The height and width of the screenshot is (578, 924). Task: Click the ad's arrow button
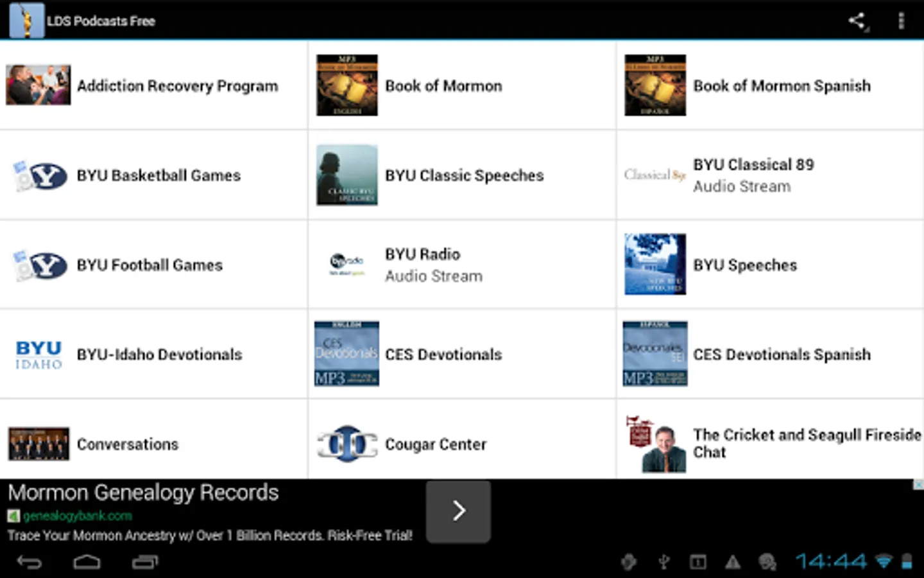tap(458, 511)
